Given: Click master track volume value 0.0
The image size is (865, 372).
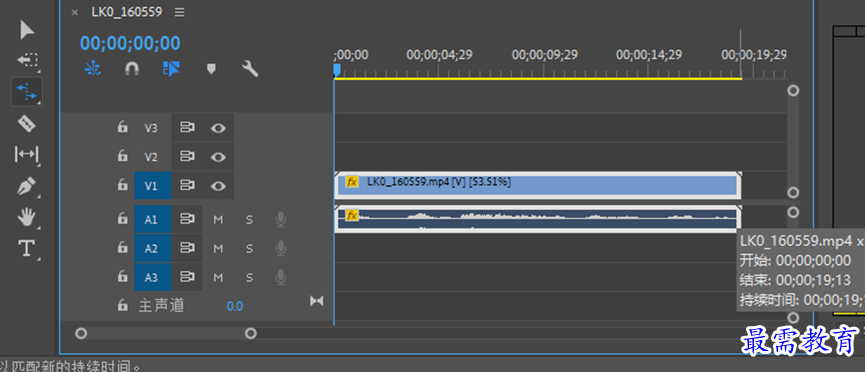Looking at the screenshot, I should coord(234,306).
